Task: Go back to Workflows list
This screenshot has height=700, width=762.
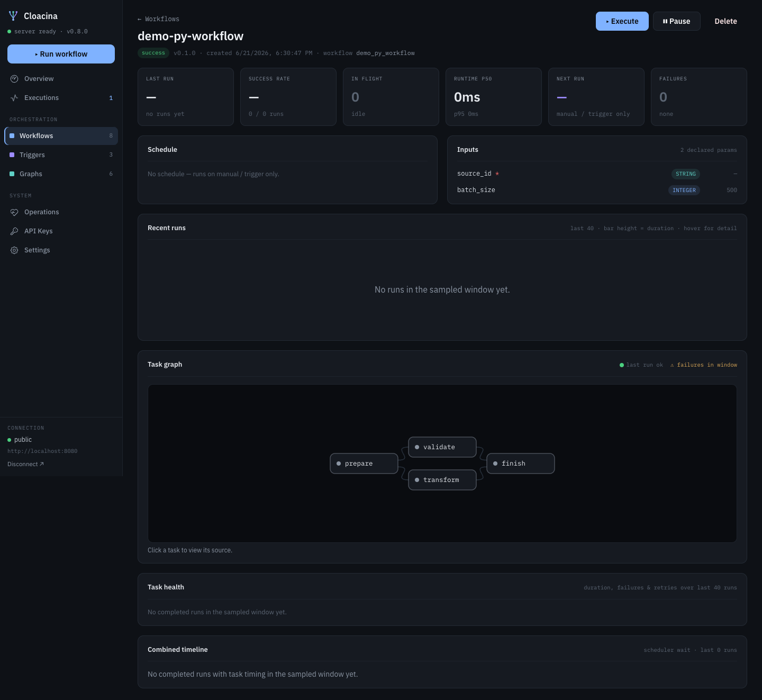Action: (158, 19)
